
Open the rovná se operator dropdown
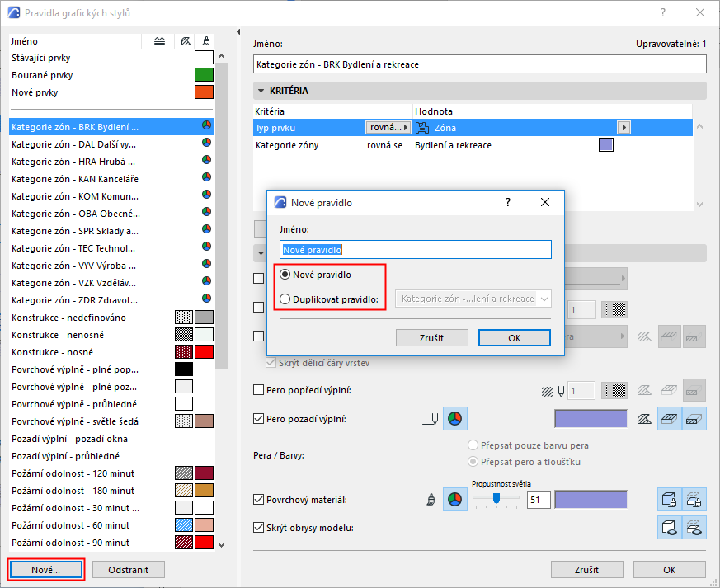[388, 128]
